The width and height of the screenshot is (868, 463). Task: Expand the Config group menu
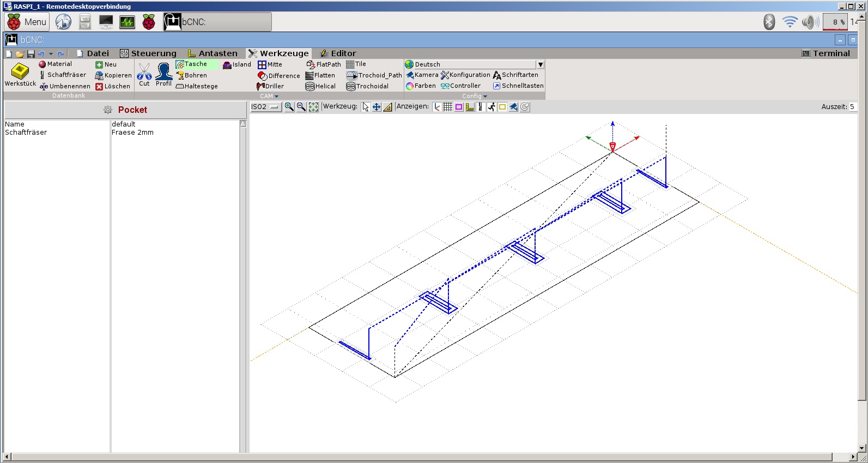coord(475,96)
